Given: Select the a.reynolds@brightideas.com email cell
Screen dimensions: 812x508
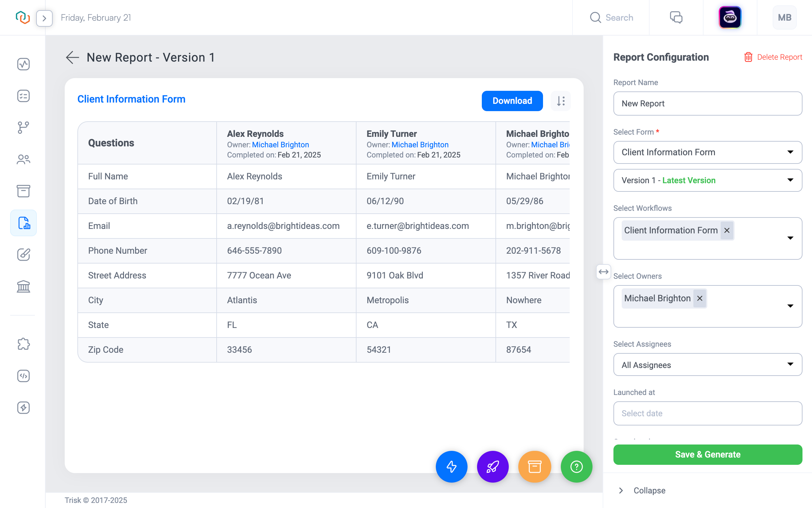Looking at the screenshot, I should (x=286, y=226).
